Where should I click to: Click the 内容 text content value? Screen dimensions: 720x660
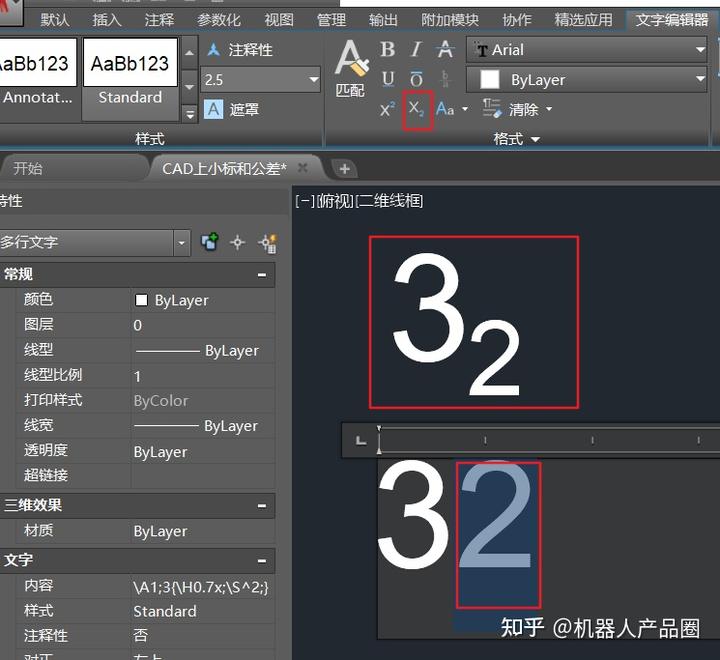[202, 587]
